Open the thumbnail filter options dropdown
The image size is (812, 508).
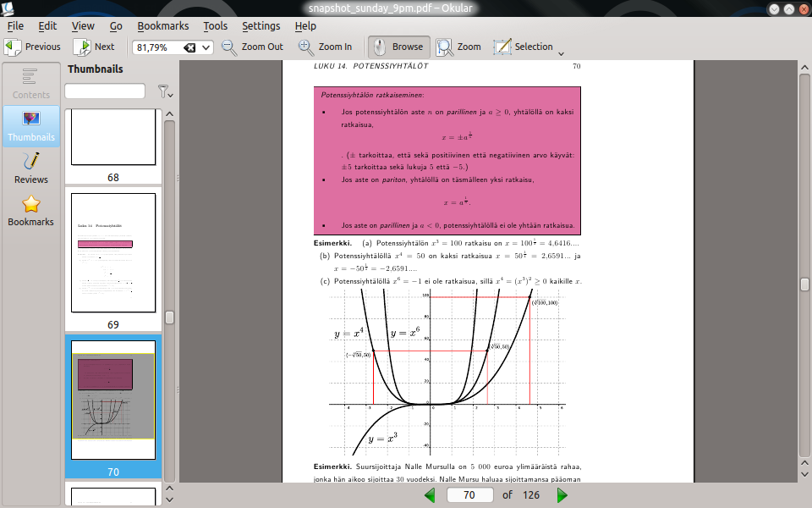165,91
